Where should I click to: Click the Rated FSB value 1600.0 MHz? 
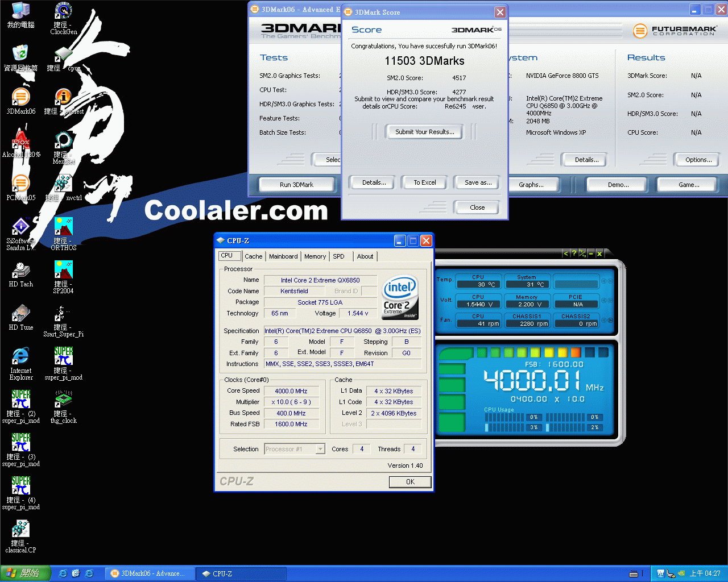coord(291,424)
